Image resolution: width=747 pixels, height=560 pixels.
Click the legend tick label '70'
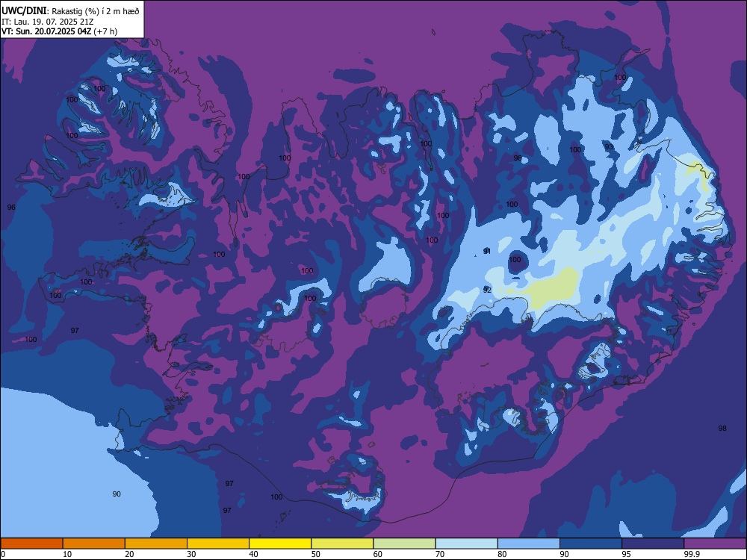(440, 554)
